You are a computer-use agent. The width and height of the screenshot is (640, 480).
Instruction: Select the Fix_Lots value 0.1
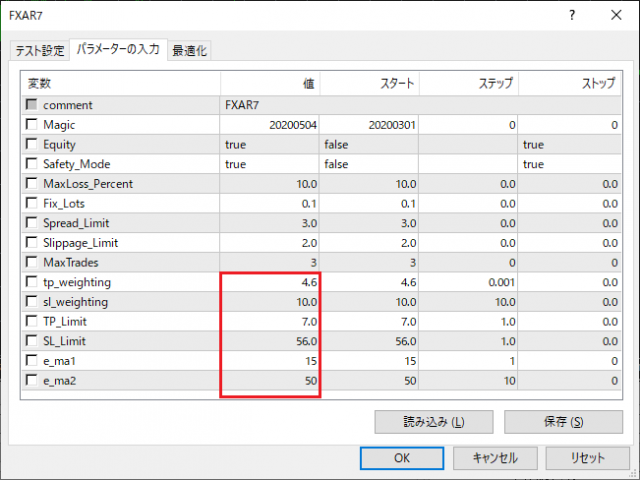click(x=269, y=203)
